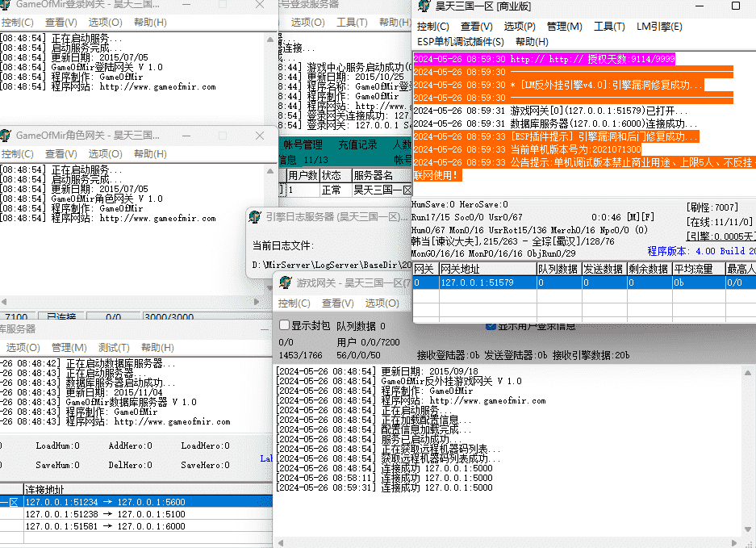The height and width of the screenshot is (548, 756).
Task: Open 查看(V) menu in 角色网关 window
Action: click(x=61, y=154)
